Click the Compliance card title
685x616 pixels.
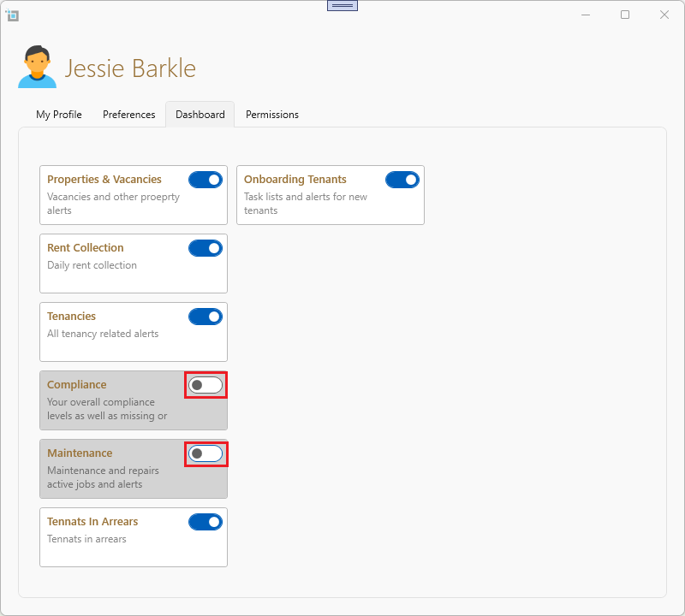[x=76, y=385]
